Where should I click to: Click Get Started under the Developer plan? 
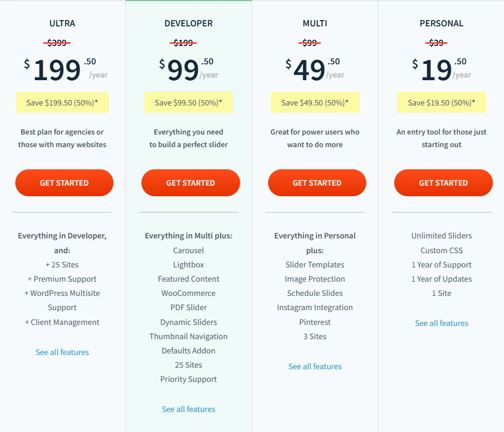tap(191, 183)
